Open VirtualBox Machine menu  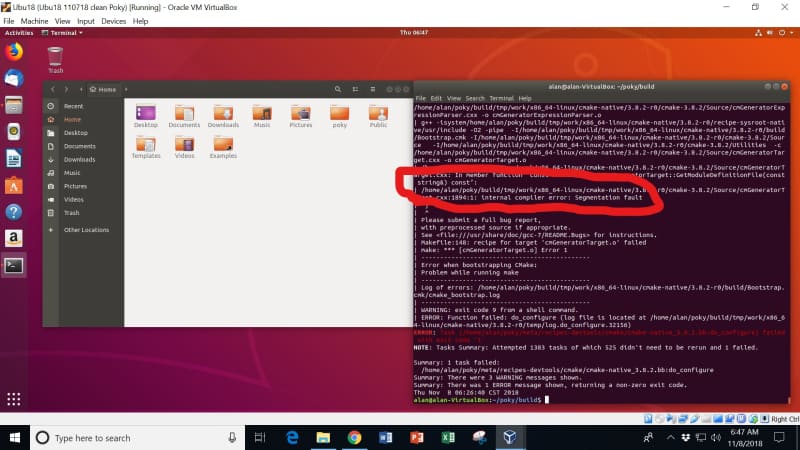tap(34, 21)
